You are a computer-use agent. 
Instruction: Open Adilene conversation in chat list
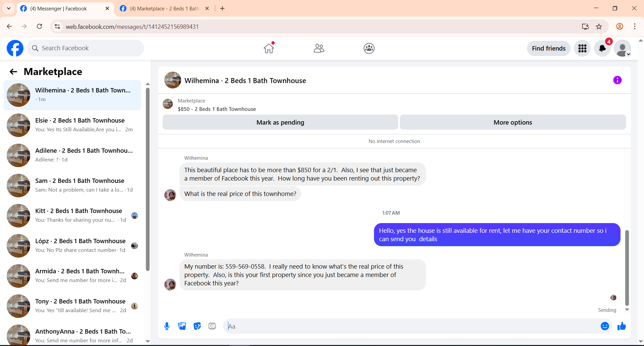click(x=72, y=155)
